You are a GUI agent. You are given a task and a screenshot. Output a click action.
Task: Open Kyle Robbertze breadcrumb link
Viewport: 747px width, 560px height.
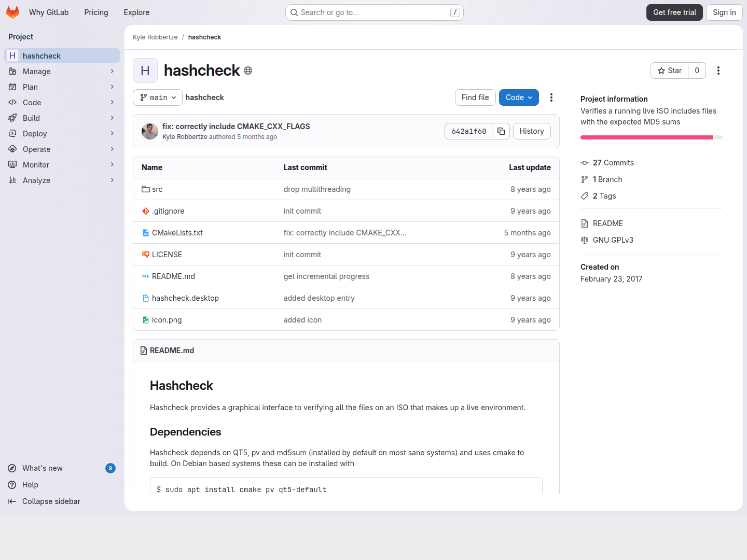click(155, 37)
